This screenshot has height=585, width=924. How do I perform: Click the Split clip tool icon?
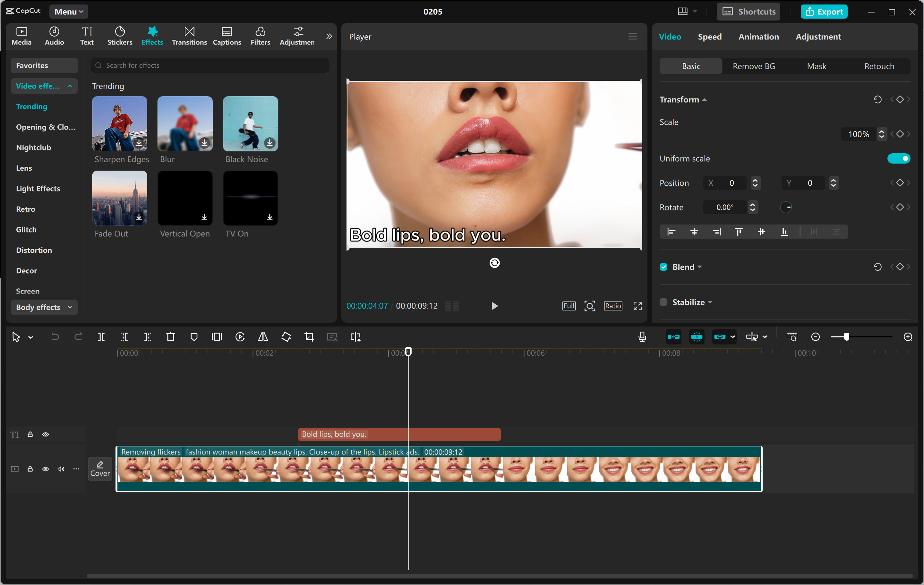pos(101,337)
